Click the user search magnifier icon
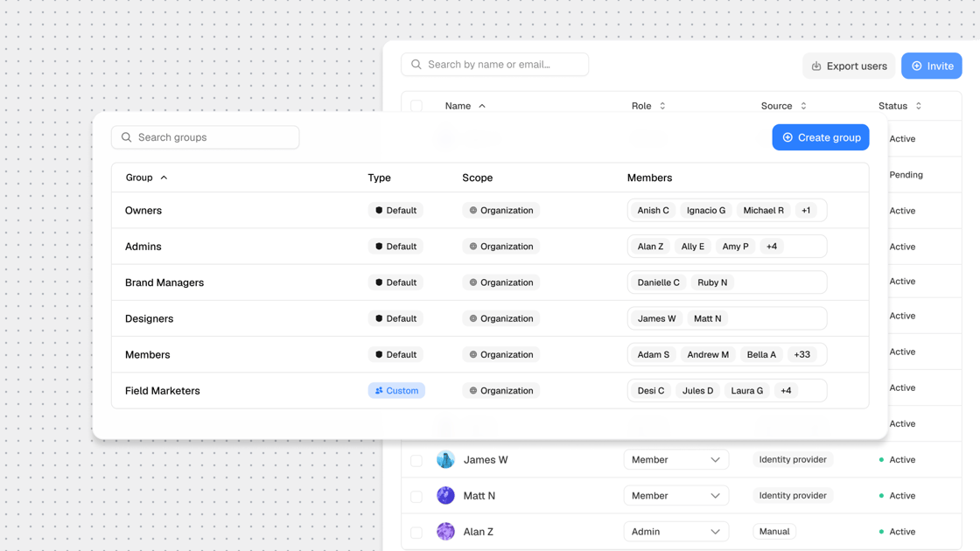The image size is (980, 551). (416, 65)
